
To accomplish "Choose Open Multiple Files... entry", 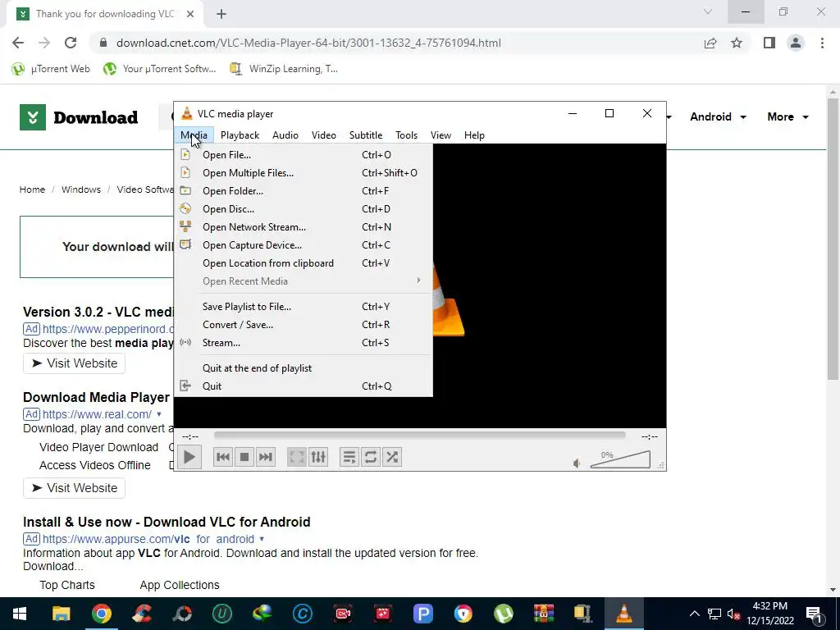I will click(304, 173).
